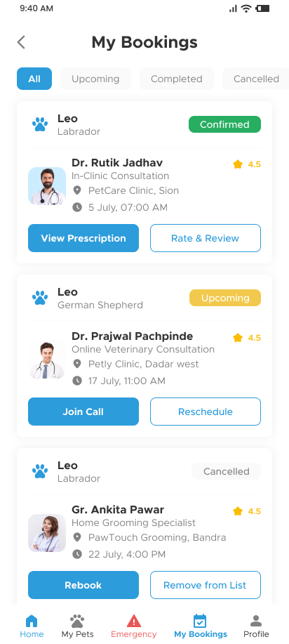Image resolution: width=289 pixels, height=644 pixels.
Task: Open Dr. Prajwal Pachpinde's profile photo
Action: [47, 360]
